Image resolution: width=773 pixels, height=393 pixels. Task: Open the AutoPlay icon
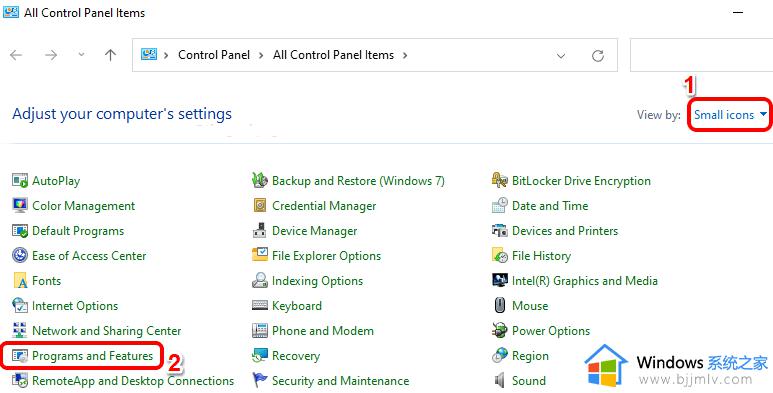pyautogui.click(x=20, y=180)
